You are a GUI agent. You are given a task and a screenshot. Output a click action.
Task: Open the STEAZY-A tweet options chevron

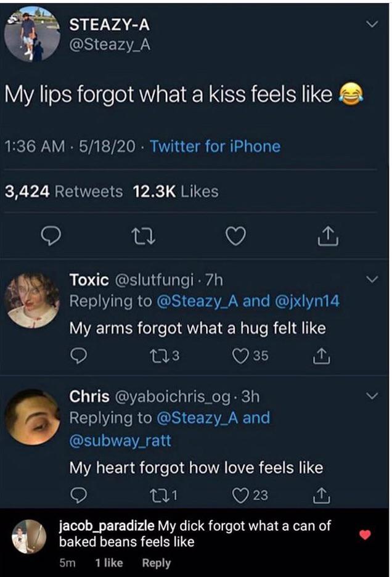coord(371,24)
